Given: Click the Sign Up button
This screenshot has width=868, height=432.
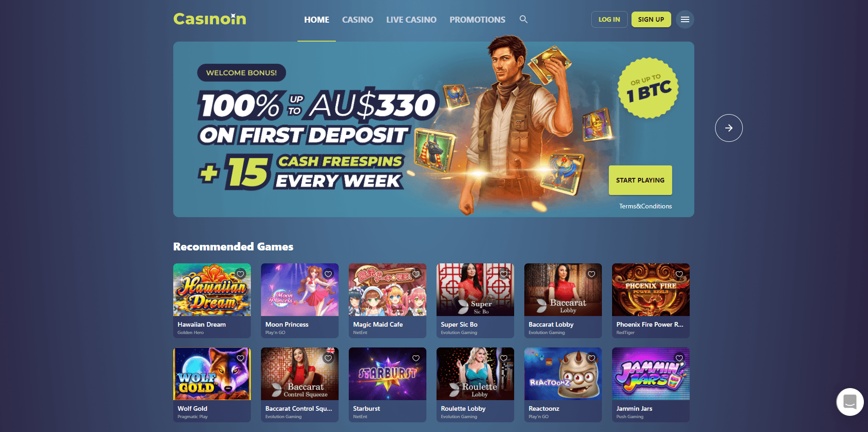Looking at the screenshot, I should pos(651,19).
